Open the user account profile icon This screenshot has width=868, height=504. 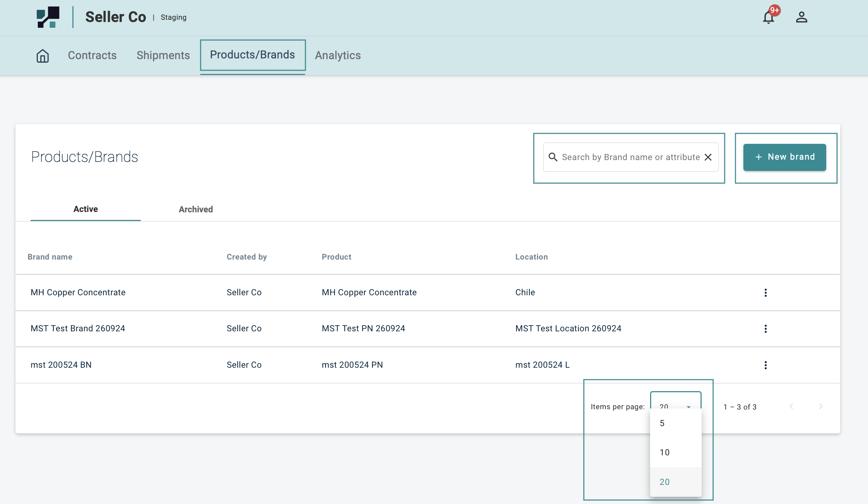point(801,17)
